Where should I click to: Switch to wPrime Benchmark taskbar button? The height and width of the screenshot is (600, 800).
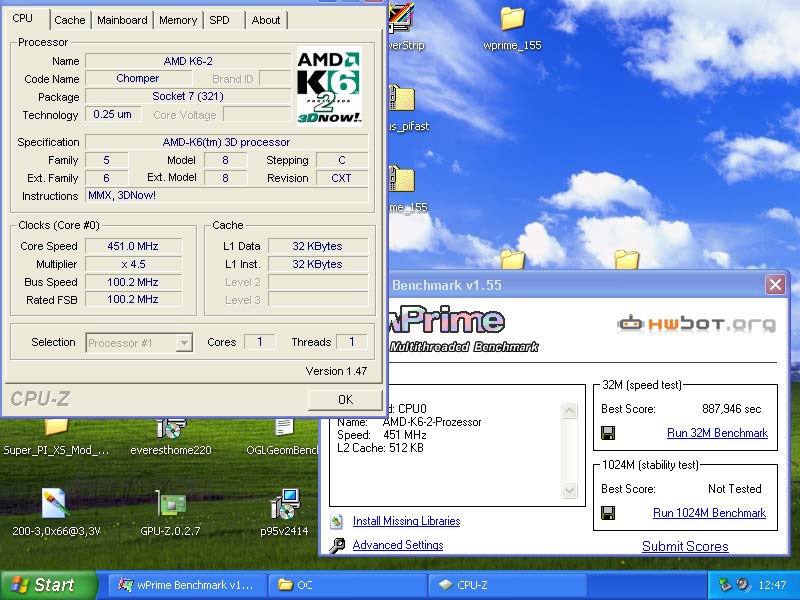(x=188, y=585)
